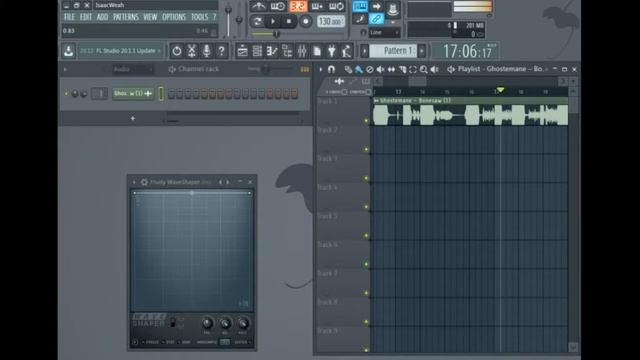The image size is (640, 360).
Task: Open the FL Studio 20.1.1 Update news link
Action: tap(120, 51)
